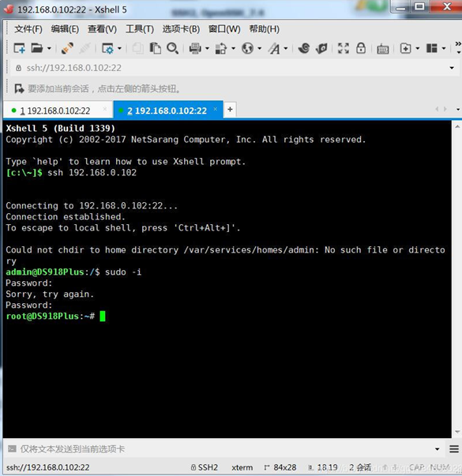Open the 文件(F) menu
The width and height of the screenshot is (462, 476).
(x=28, y=29)
